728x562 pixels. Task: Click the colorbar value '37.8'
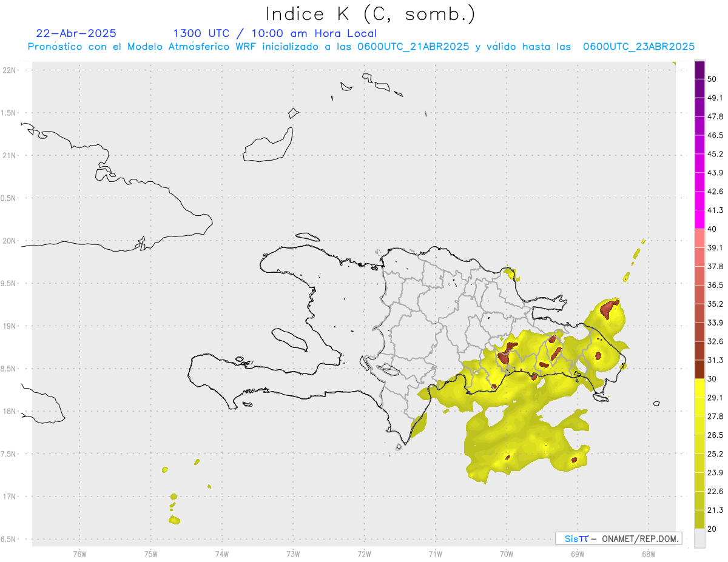coord(715,266)
